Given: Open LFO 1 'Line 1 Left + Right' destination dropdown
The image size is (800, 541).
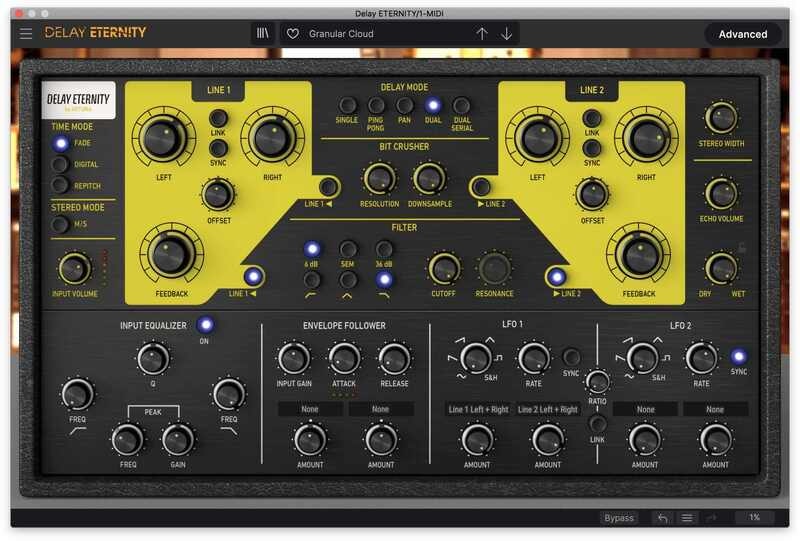Looking at the screenshot, I should (x=477, y=409).
